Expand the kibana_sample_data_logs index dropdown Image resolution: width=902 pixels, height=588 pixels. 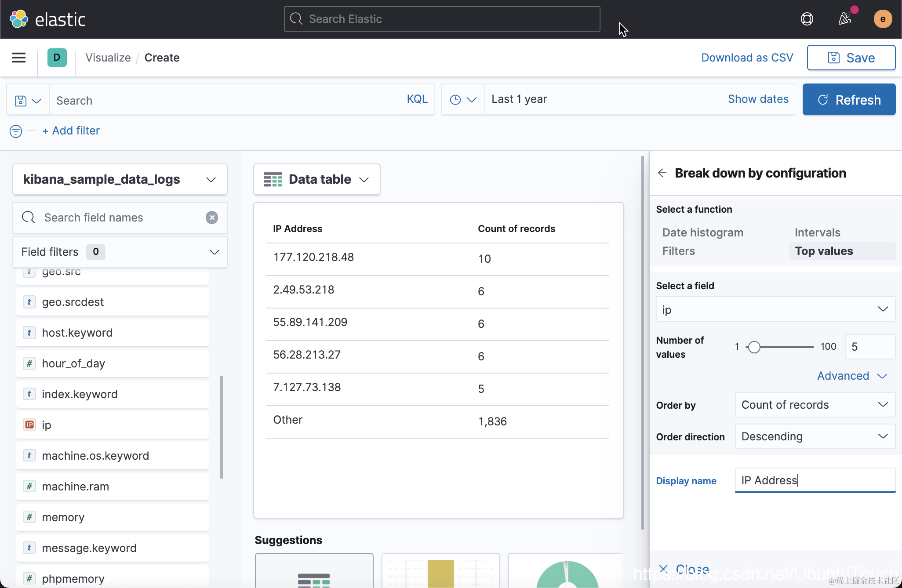(x=120, y=179)
